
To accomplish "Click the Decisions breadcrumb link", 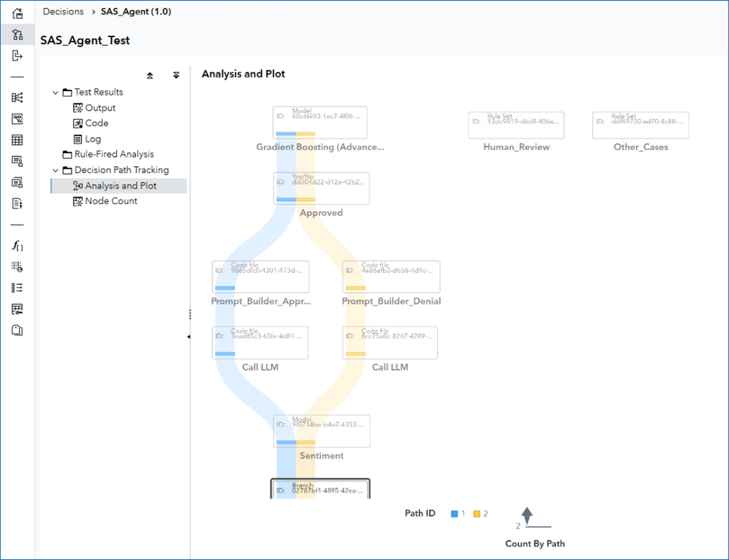I will point(63,12).
